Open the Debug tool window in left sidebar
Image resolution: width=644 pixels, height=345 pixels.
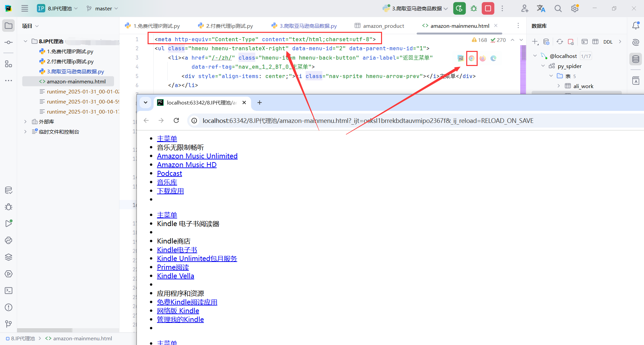8,207
